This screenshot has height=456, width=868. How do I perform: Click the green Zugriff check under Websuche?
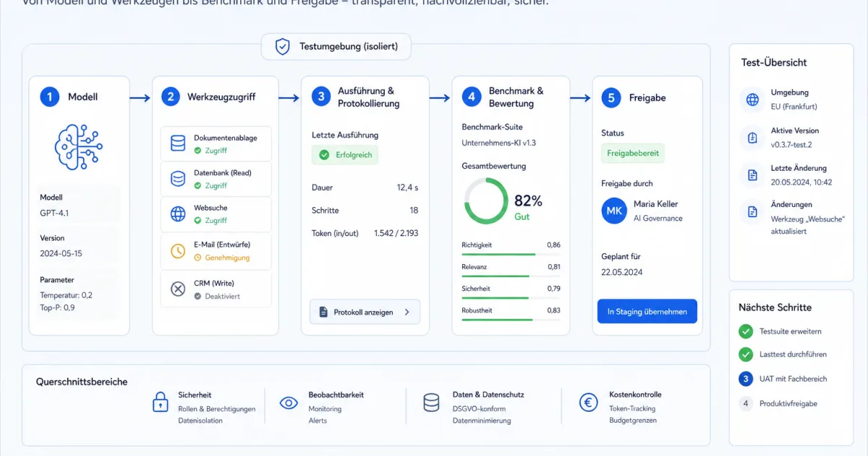click(197, 220)
